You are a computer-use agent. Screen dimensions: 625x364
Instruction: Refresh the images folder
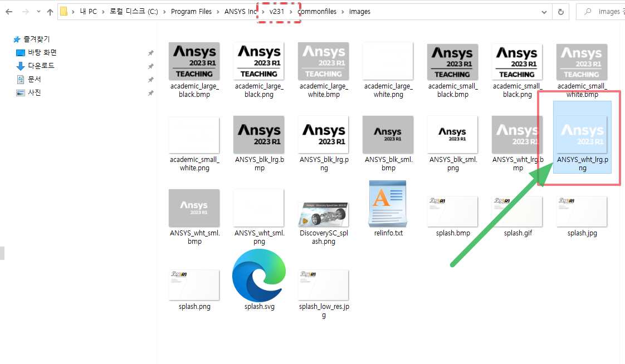pyautogui.click(x=561, y=12)
